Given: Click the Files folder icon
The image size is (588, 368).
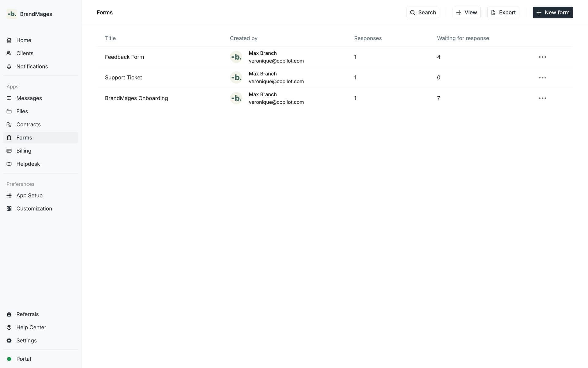Looking at the screenshot, I should pos(9,111).
